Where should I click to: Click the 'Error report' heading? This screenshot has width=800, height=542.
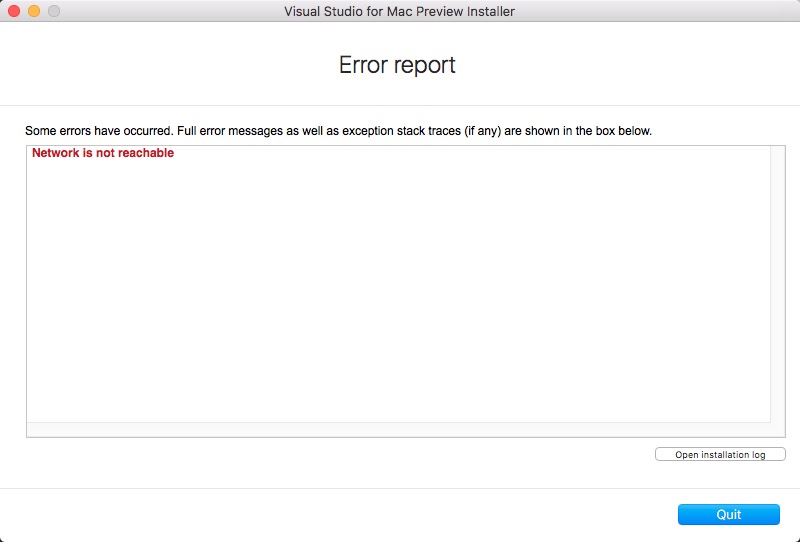(x=397, y=65)
